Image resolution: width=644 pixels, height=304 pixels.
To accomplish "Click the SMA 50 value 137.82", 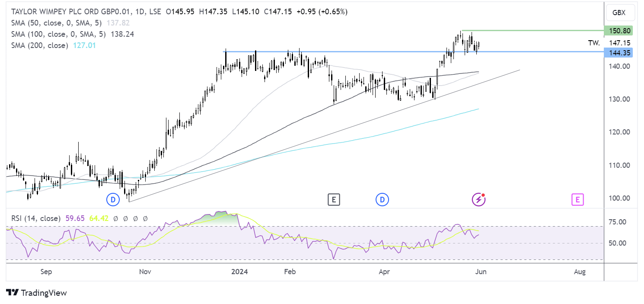I will 118,23.
